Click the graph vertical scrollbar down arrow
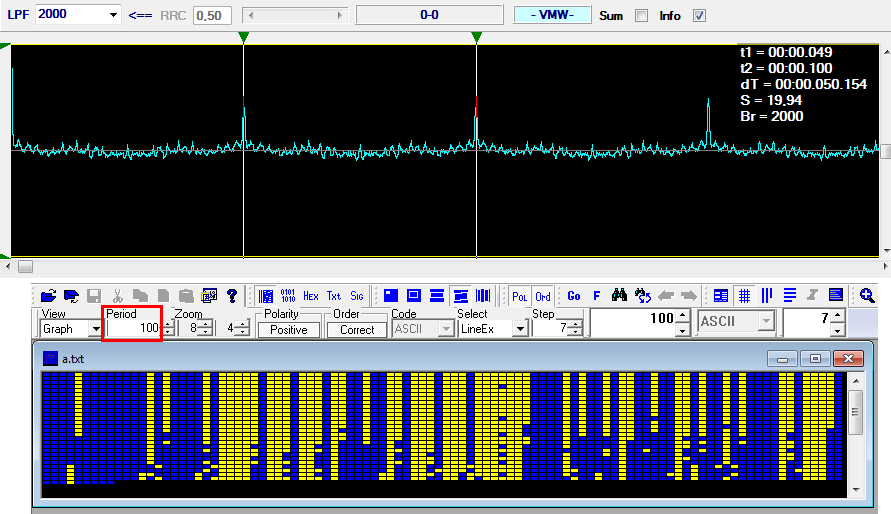The height and width of the screenshot is (514, 891). (886, 251)
